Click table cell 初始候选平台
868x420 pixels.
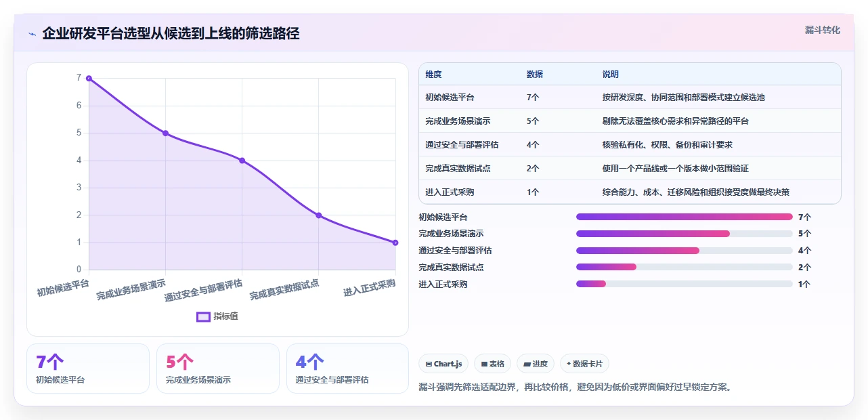tap(450, 98)
